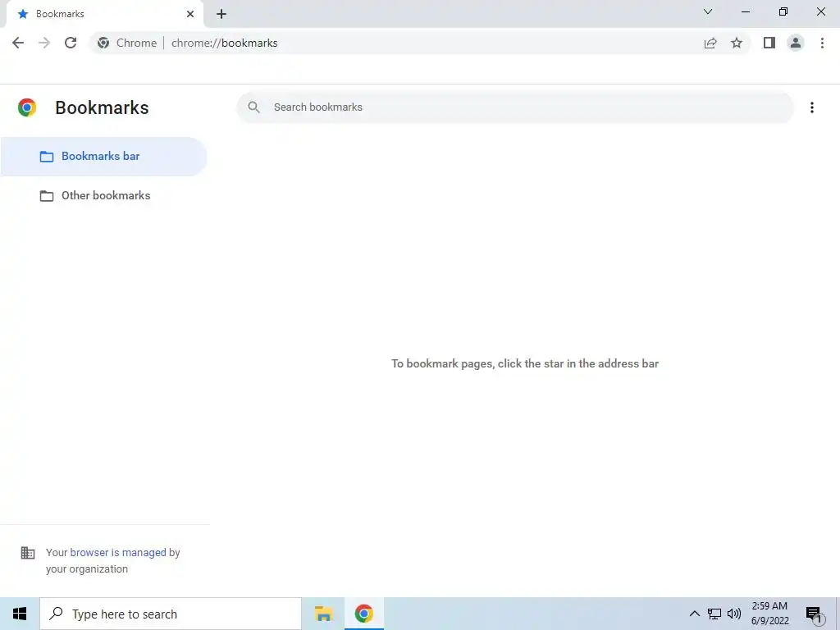Go back using the browser back arrow
The height and width of the screenshot is (630, 840).
coord(18,43)
